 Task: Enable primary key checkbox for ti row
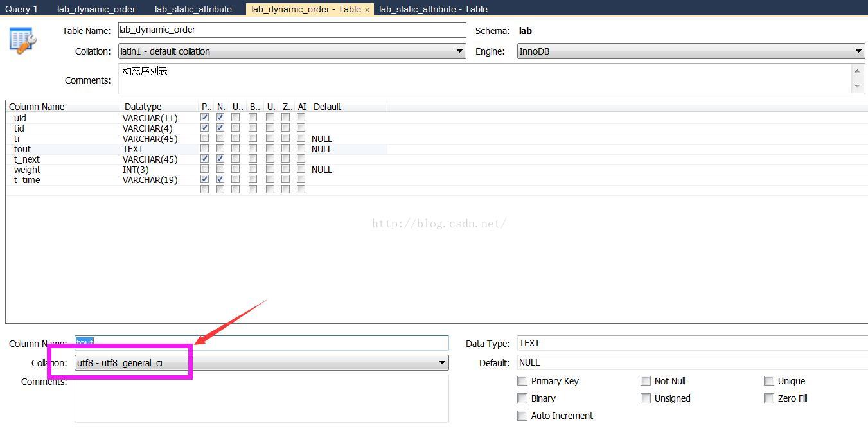pyautogui.click(x=204, y=138)
